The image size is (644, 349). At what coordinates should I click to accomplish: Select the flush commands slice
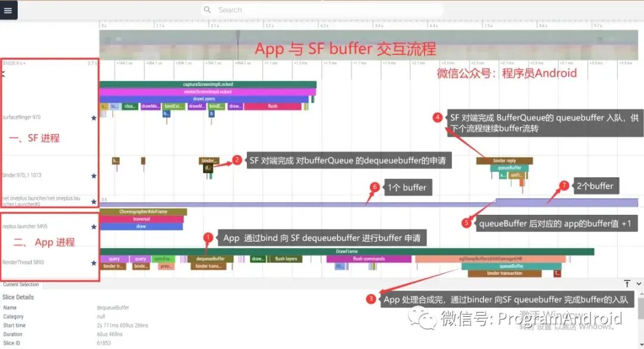tap(369, 259)
